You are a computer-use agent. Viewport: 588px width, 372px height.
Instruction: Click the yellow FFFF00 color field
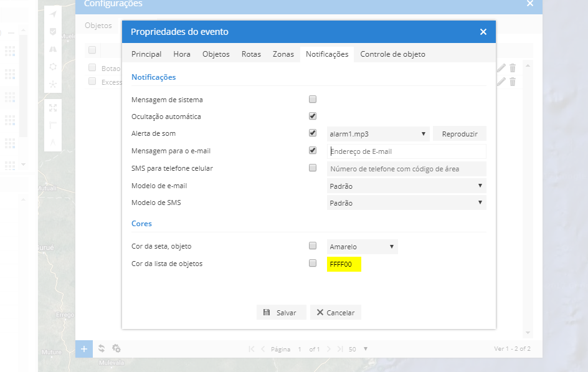coord(344,264)
